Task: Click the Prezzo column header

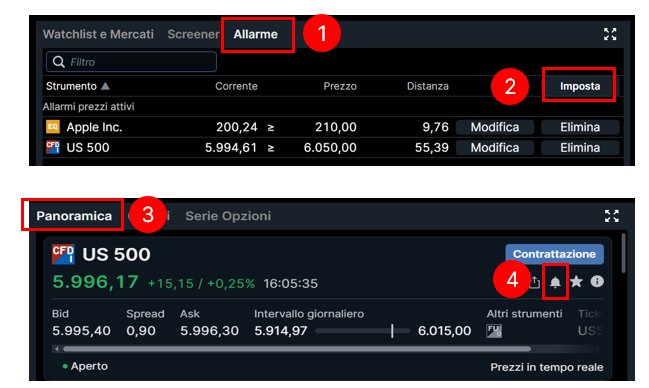Action: 340,86
